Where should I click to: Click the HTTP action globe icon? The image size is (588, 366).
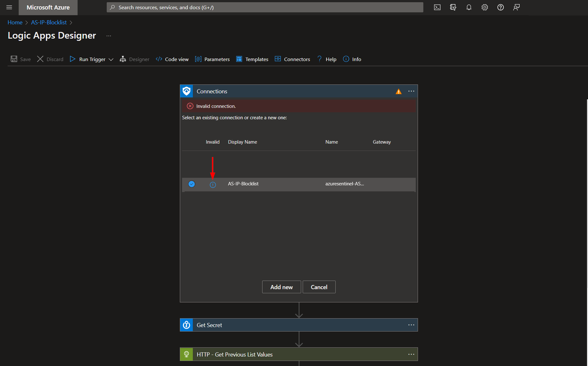pos(187,354)
